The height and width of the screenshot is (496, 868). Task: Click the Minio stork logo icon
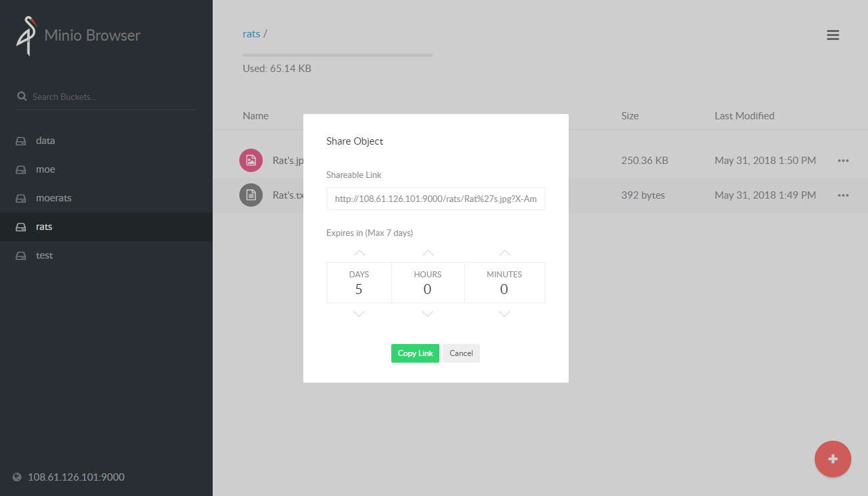pyautogui.click(x=26, y=36)
